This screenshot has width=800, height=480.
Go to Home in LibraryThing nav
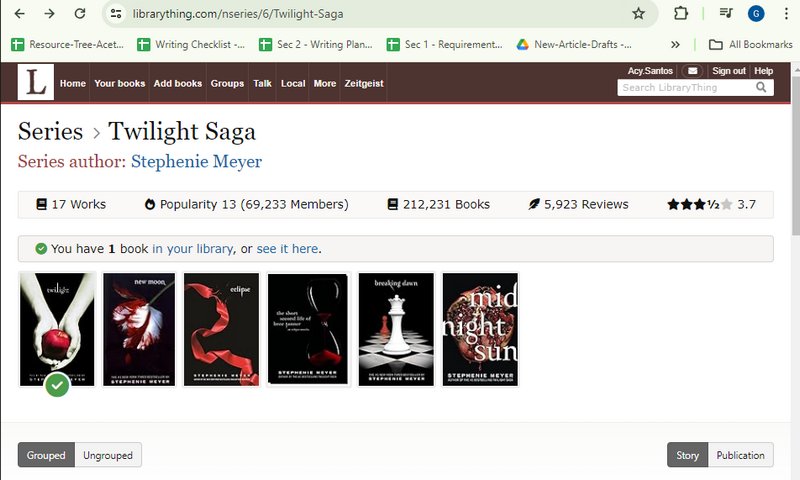tap(72, 83)
